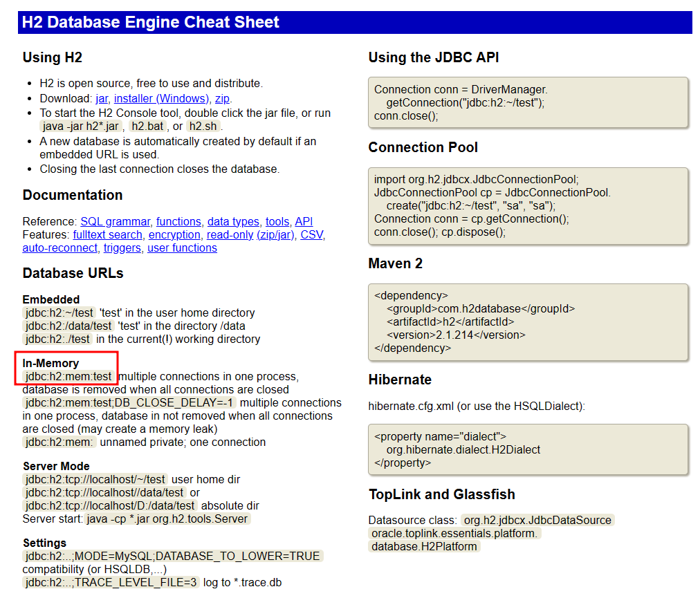Click the 'jdbc:h2:/data/test' URL

(68, 326)
